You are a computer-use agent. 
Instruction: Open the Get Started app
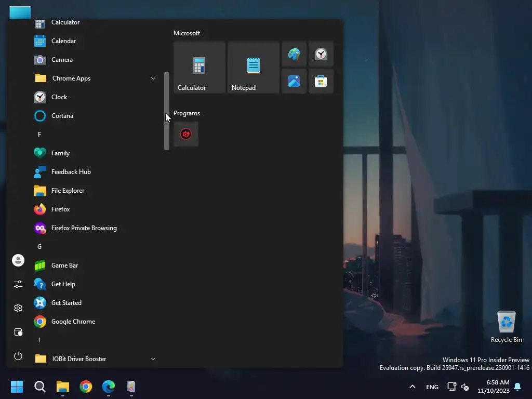point(96,303)
